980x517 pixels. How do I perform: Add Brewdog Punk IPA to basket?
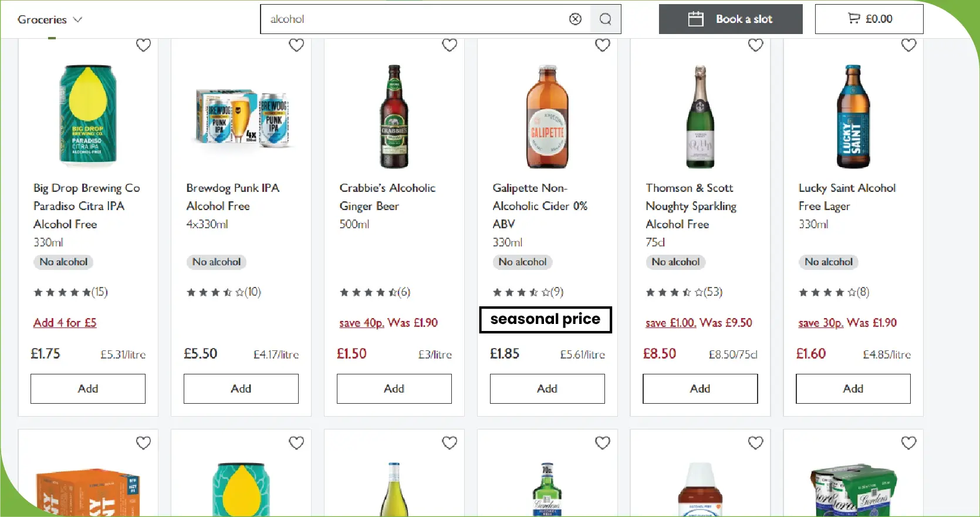click(241, 388)
